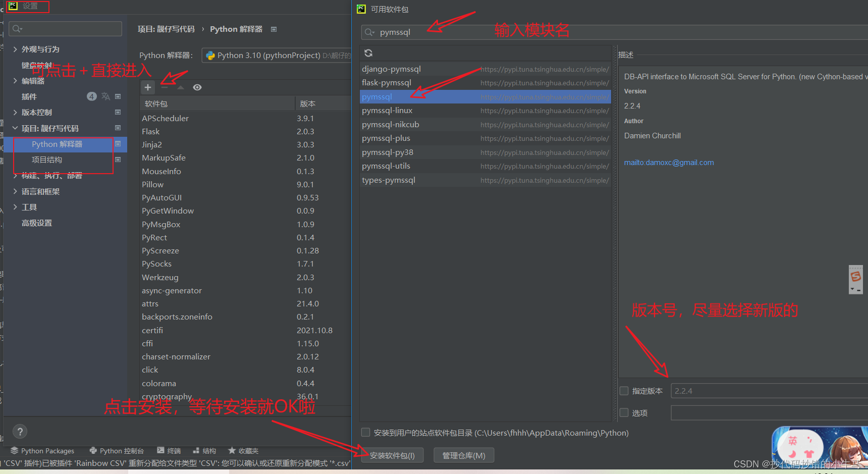Select pymssql-linux in the search results
Image resolution: width=868 pixels, height=474 pixels.
388,110
